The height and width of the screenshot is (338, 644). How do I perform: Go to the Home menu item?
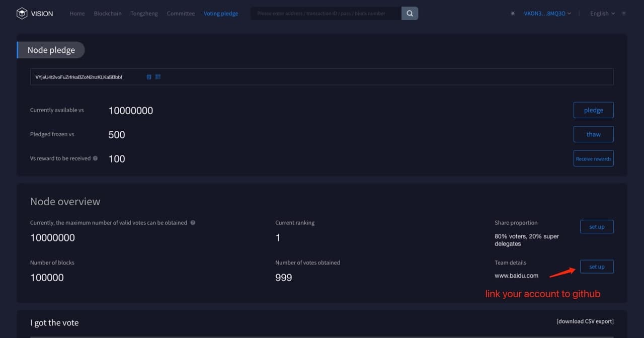tap(77, 14)
